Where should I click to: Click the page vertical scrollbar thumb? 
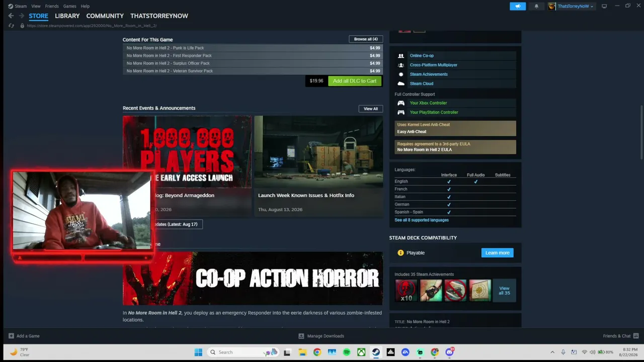coord(641,133)
